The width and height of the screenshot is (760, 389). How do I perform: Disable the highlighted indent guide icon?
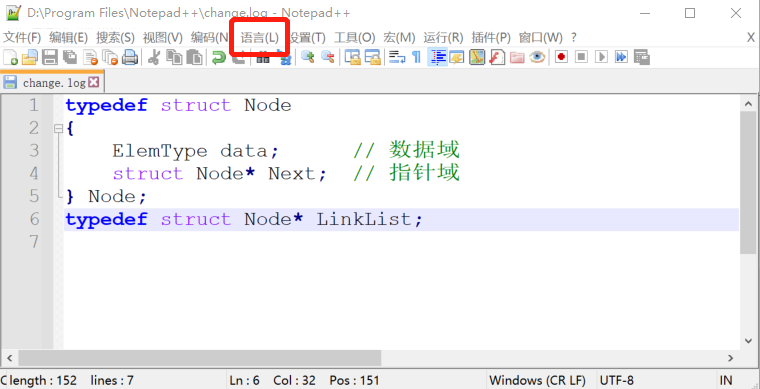coord(437,57)
